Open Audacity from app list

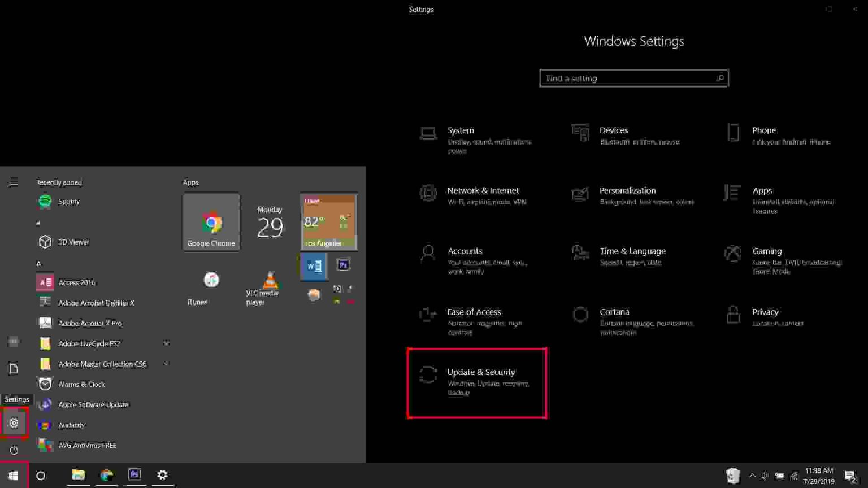click(x=102, y=425)
